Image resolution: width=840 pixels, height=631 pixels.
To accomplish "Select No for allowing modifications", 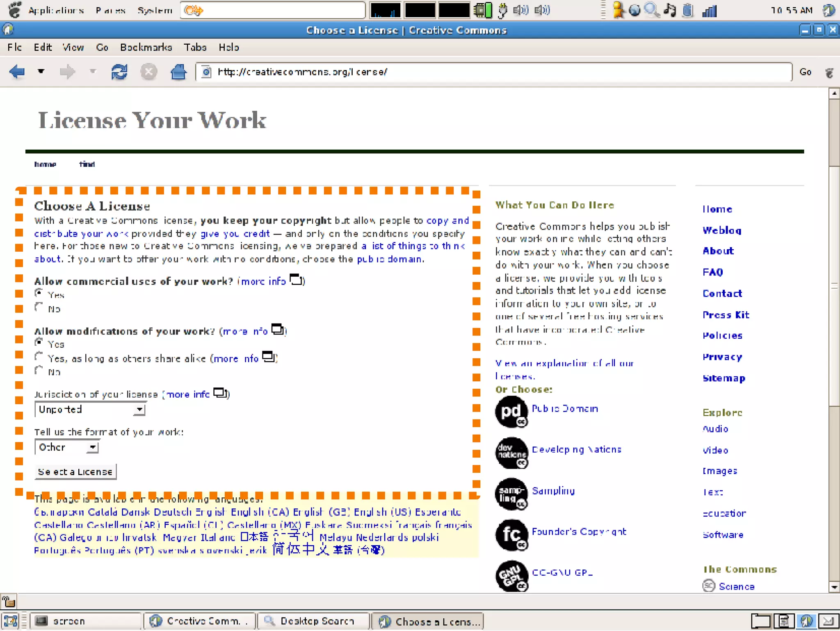I will click(39, 371).
